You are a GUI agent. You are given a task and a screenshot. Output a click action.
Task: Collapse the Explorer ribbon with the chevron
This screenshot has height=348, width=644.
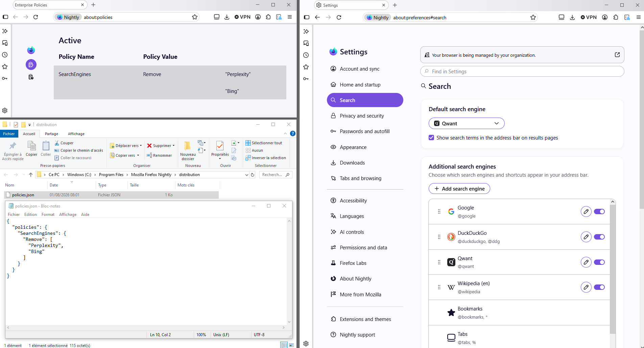pos(285,133)
